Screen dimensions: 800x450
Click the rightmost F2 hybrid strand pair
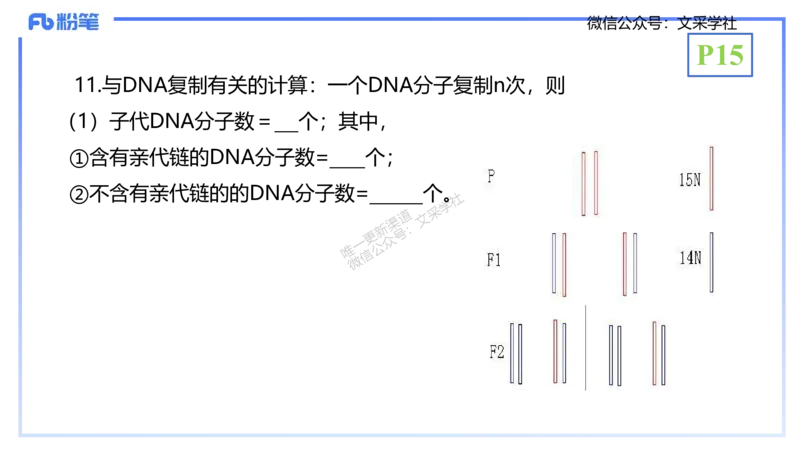658,353
